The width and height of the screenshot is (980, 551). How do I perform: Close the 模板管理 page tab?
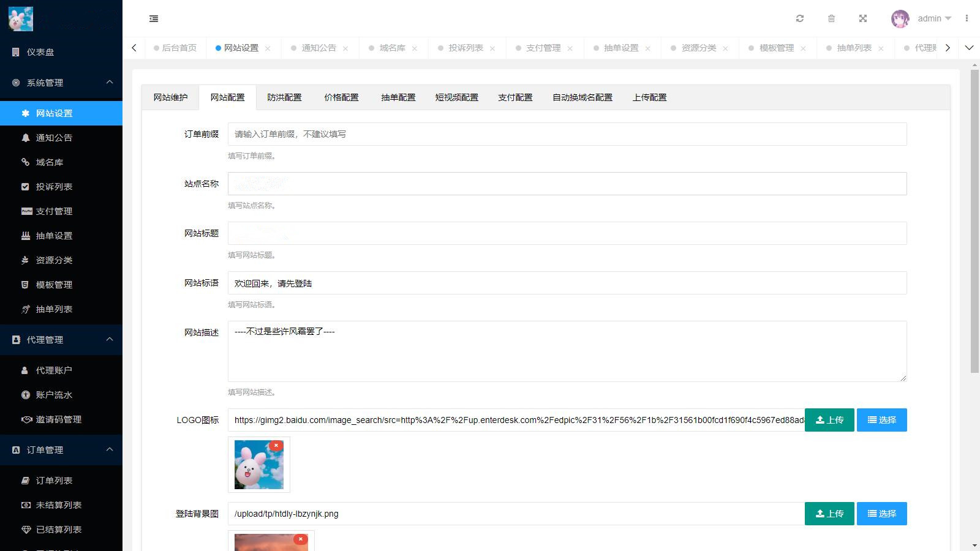804,48
